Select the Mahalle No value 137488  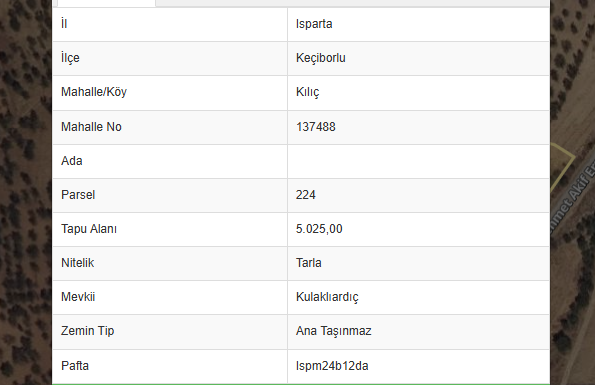pyautogui.click(x=316, y=127)
